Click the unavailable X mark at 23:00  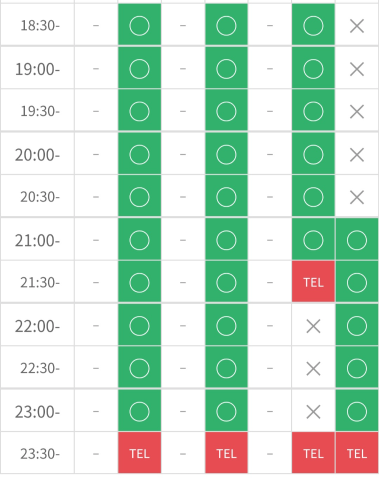[313, 411]
